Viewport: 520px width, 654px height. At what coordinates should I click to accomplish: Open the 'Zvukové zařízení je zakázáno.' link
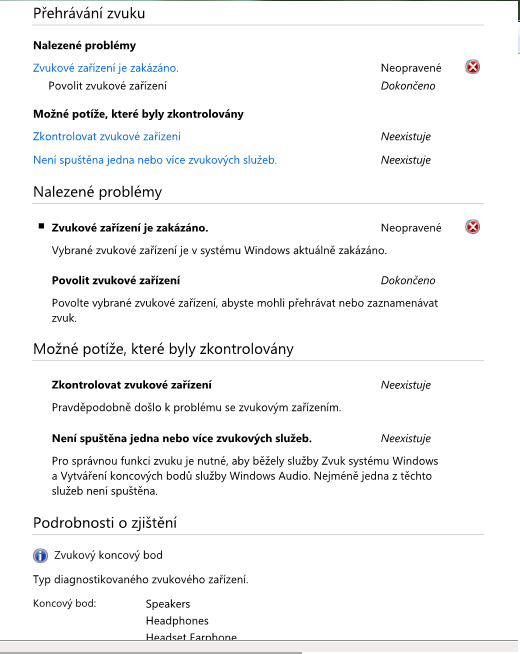click(x=106, y=68)
